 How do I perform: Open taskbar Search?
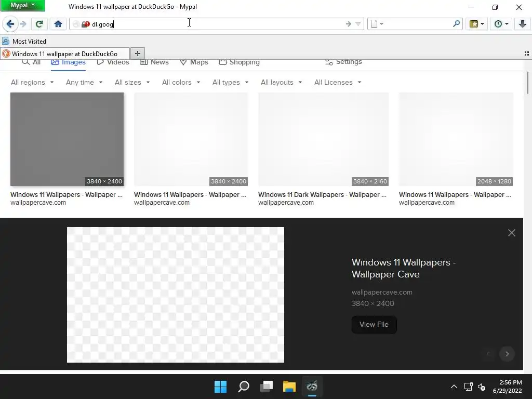click(244, 387)
